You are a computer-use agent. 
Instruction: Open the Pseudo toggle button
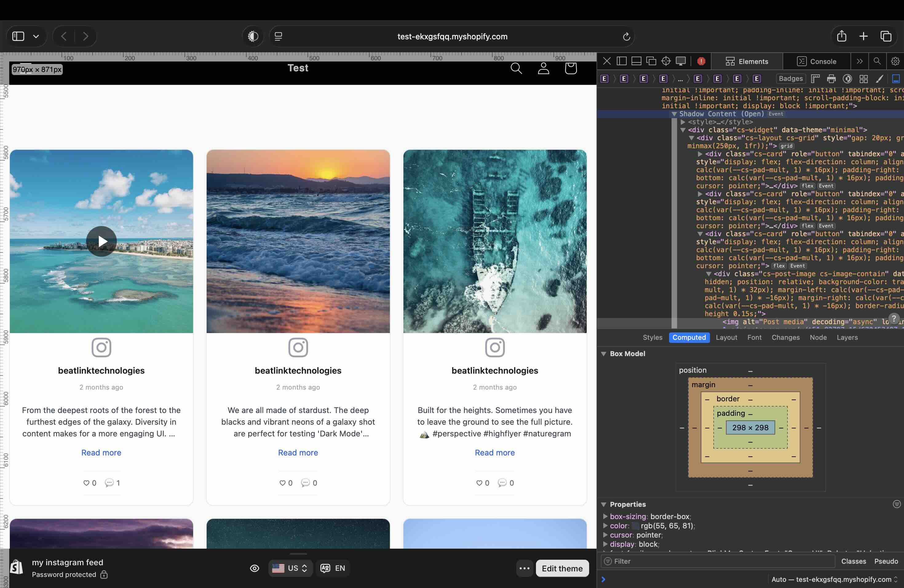pyautogui.click(x=886, y=561)
